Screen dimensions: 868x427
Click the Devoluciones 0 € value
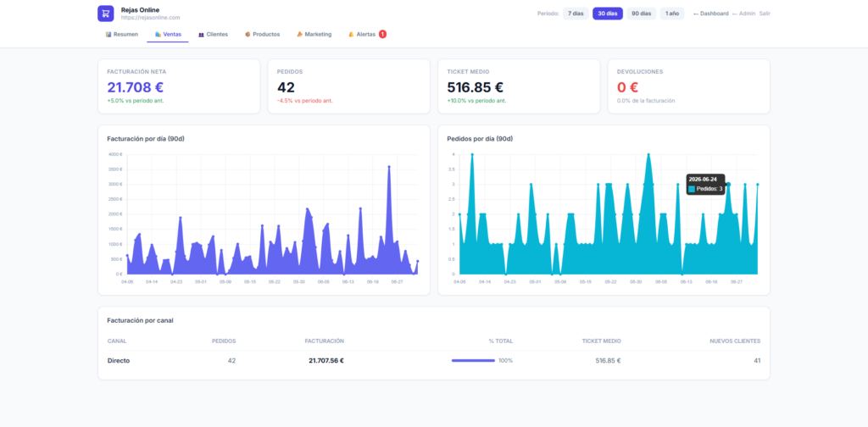click(628, 87)
